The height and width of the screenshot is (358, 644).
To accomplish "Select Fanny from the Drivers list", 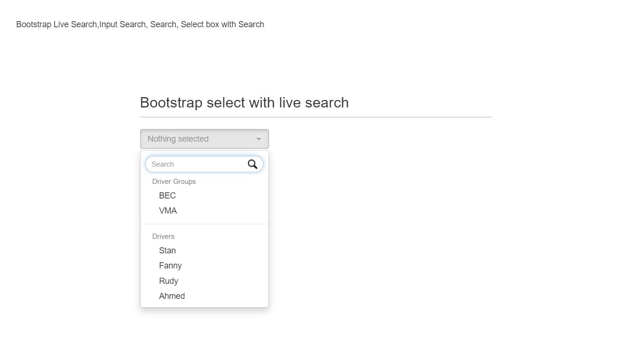I will tap(170, 266).
